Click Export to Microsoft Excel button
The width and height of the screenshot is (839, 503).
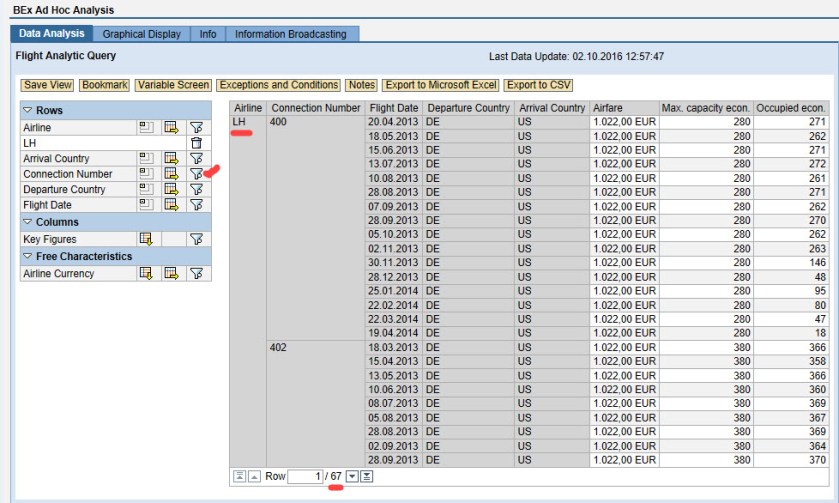pyautogui.click(x=439, y=85)
